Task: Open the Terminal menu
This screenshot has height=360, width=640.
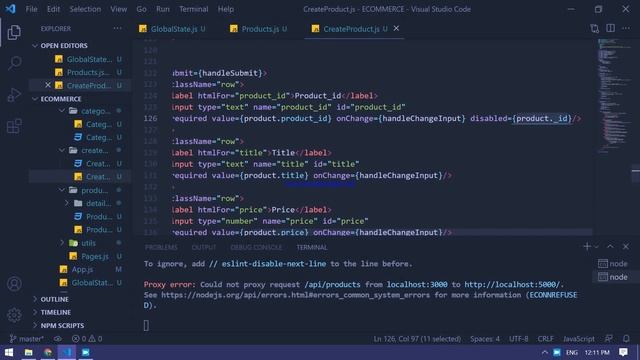Action: click(193, 9)
